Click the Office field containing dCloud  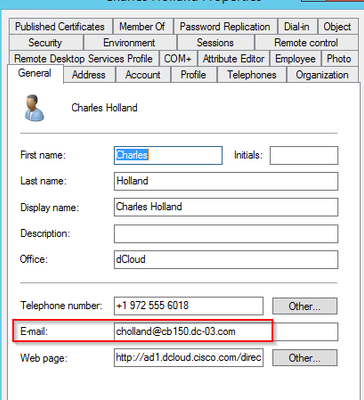226,259
